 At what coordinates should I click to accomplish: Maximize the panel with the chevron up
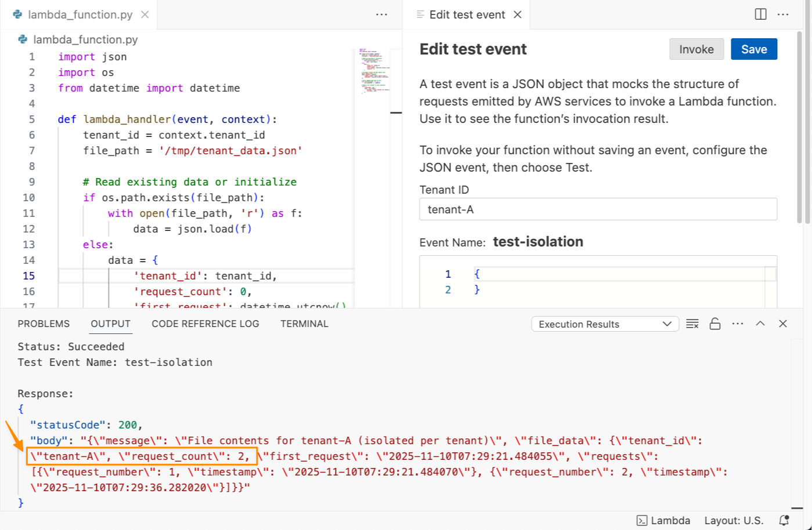760,324
